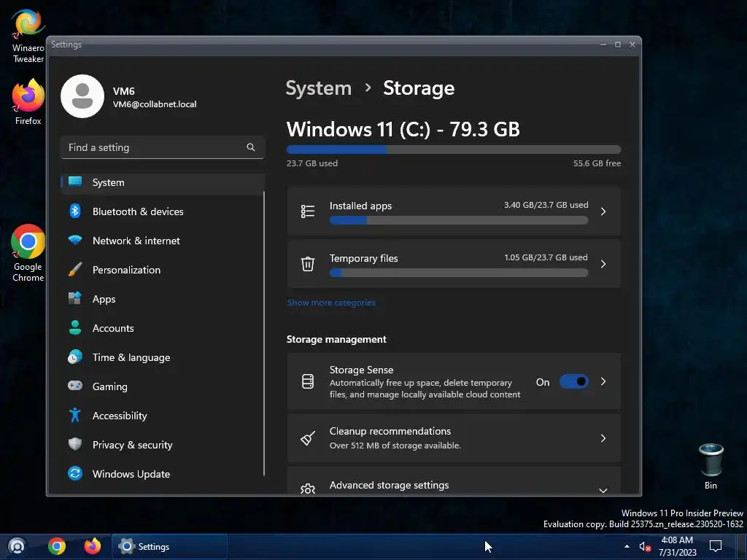Click the Storage Sense drive icon
This screenshot has width=747, height=560.
tap(308, 381)
